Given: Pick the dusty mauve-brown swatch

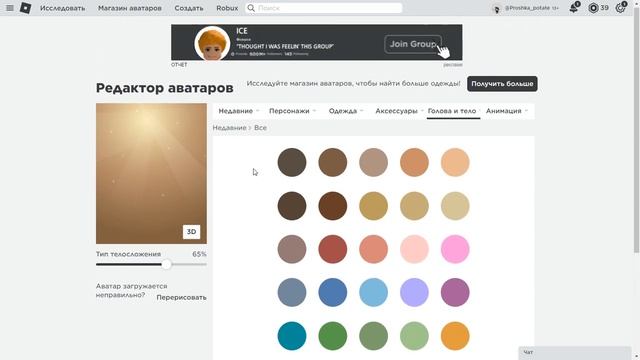Looking at the screenshot, I should [292, 249].
